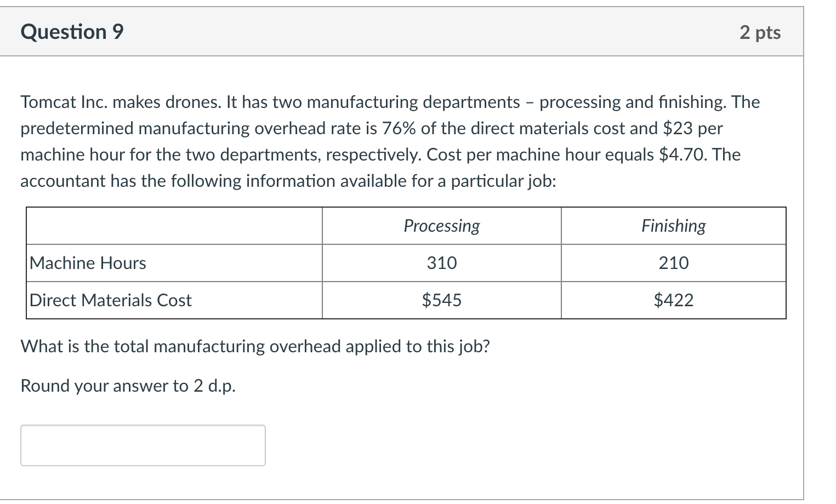Select the rounding instruction text
Viewport: 836px width, 504px height.
(128, 386)
